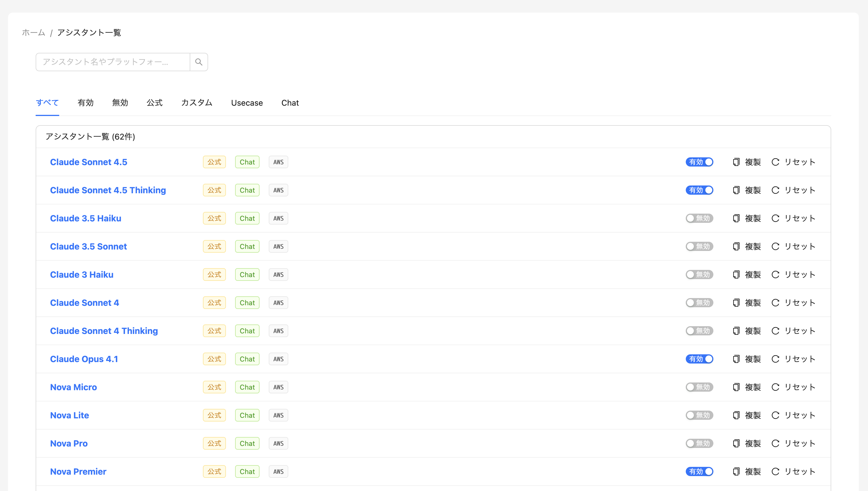This screenshot has height=491, width=868.
Task: Click the reset icon for Claude 3.5 Haiku
Action: click(x=775, y=218)
